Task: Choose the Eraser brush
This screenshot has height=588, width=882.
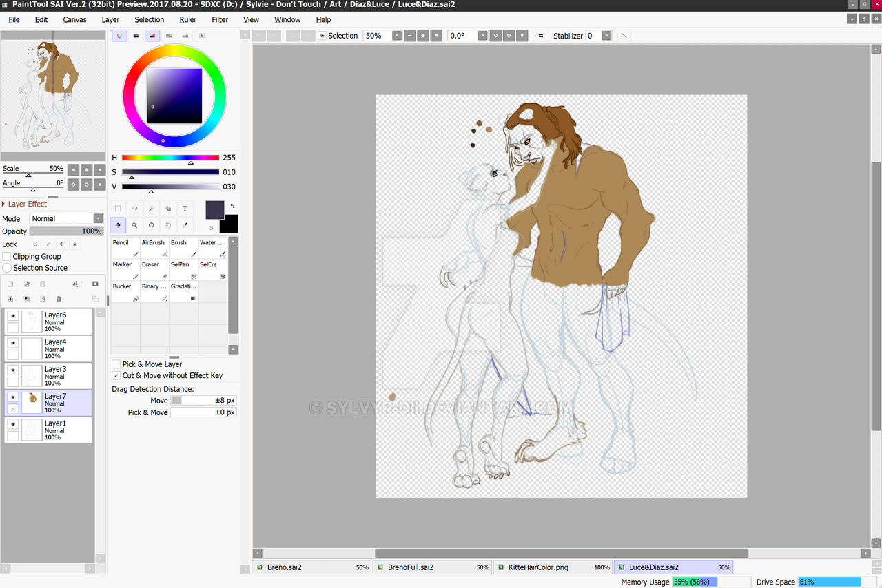Action: [x=154, y=269]
